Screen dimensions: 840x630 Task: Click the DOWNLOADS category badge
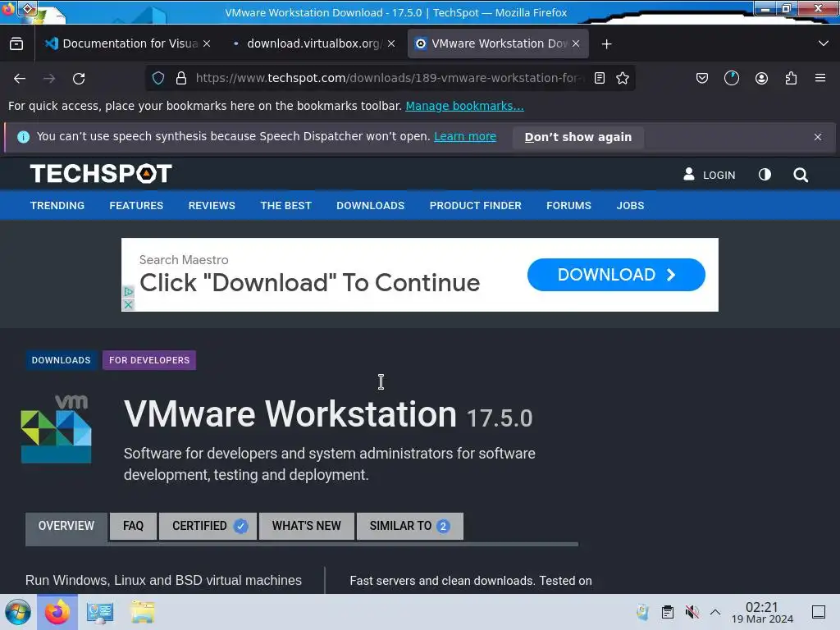pyautogui.click(x=61, y=360)
